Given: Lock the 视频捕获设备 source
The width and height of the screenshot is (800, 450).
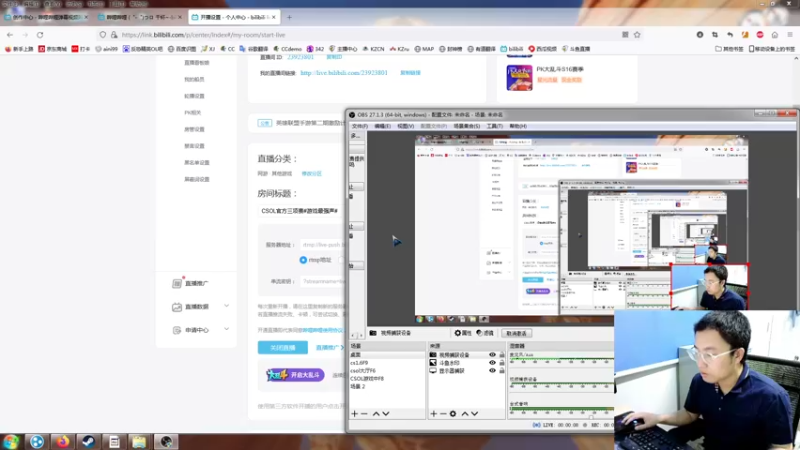Looking at the screenshot, I should tap(502, 355).
